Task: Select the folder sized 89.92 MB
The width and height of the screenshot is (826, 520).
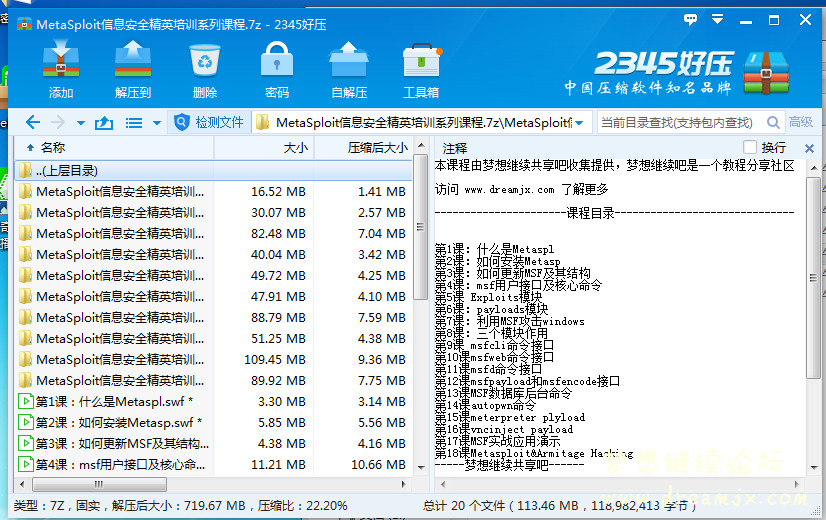Action: 213,381
